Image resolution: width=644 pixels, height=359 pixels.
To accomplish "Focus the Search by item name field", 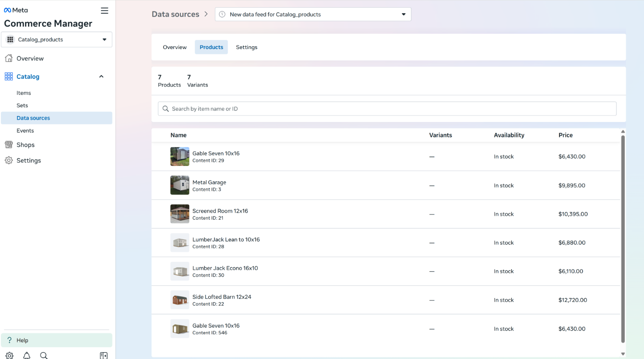I will (x=387, y=109).
